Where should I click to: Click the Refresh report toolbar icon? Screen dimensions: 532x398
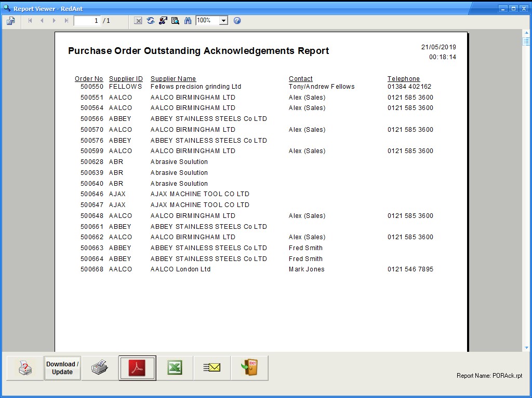click(x=151, y=21)
